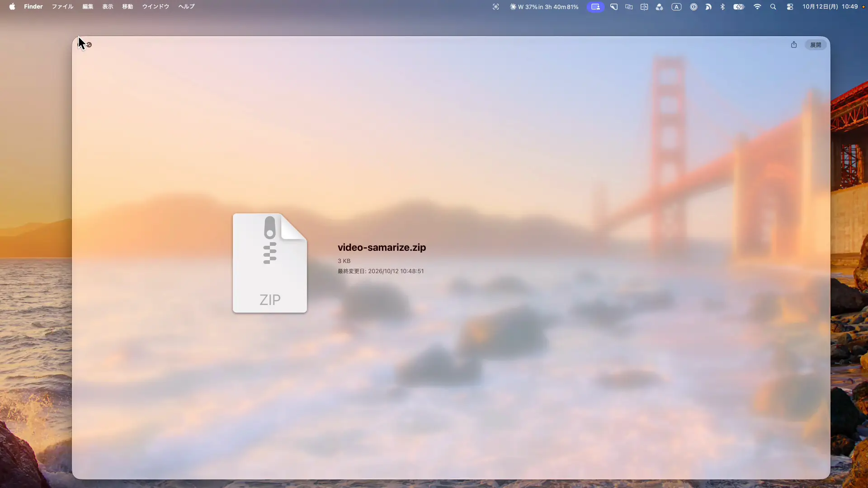Click the full-screen expand button of the preview
This screenshot has height=488, width=868.
(89, 45)
